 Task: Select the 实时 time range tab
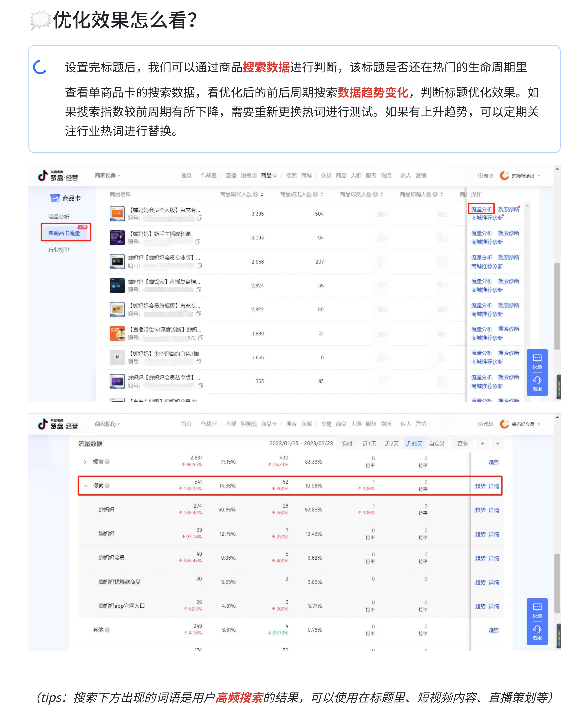tap(347, 444)
